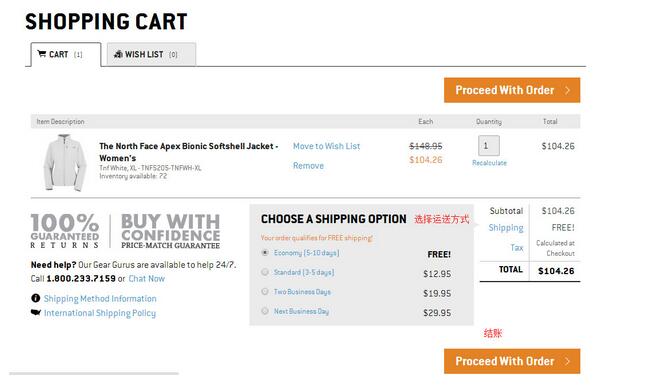The height and width of the screenshot is (388, 660).
Task: Click the arrow on bottom Proceed With Order
Action: click(567, 361)
